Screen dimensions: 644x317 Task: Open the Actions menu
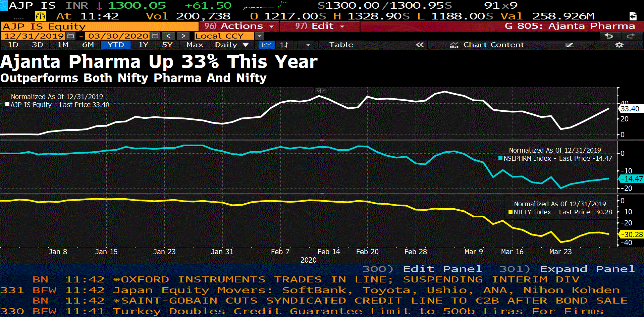(x=239, y=26)
